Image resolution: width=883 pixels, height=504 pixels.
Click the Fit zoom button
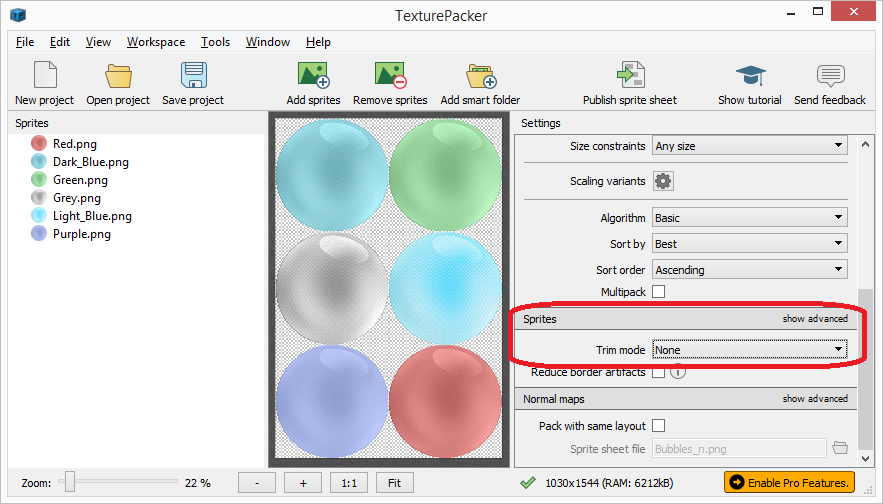[x=395, y=483]
